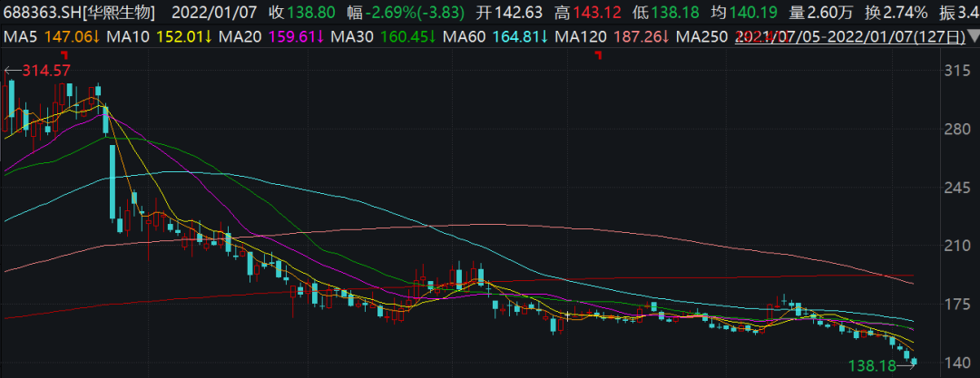980x378 pixels.
Task: Click the MA20 159.61 indicator label
Action: tap(273, 37)
